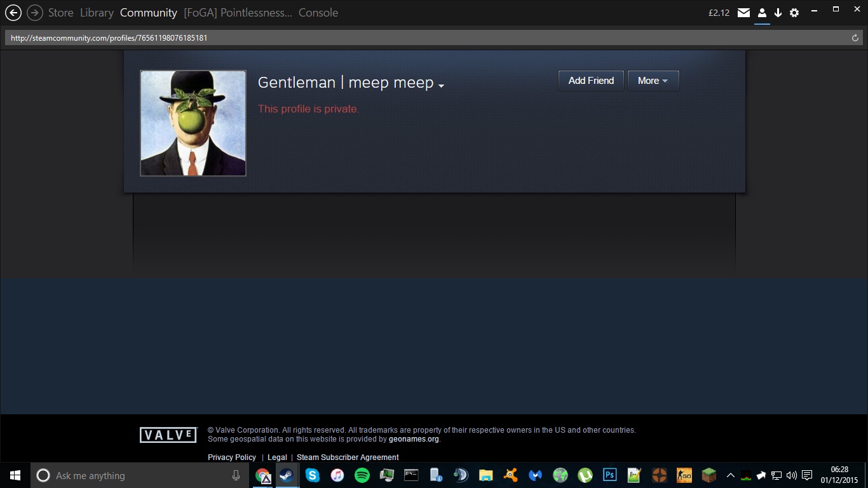Open the Store tab
This screenshot has width=868, height=488.
point(60,13)
